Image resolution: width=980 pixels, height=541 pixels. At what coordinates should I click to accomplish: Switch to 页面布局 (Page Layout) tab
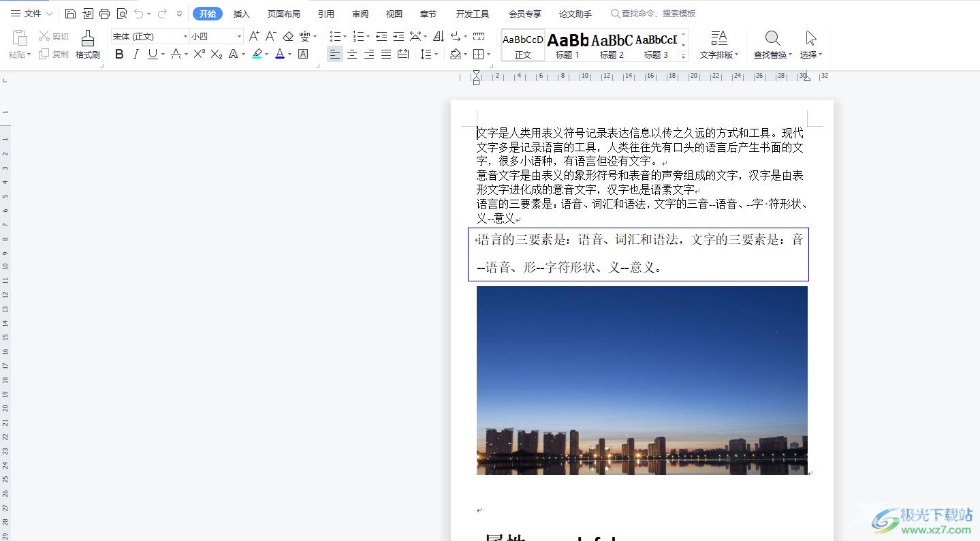point(284,14)
